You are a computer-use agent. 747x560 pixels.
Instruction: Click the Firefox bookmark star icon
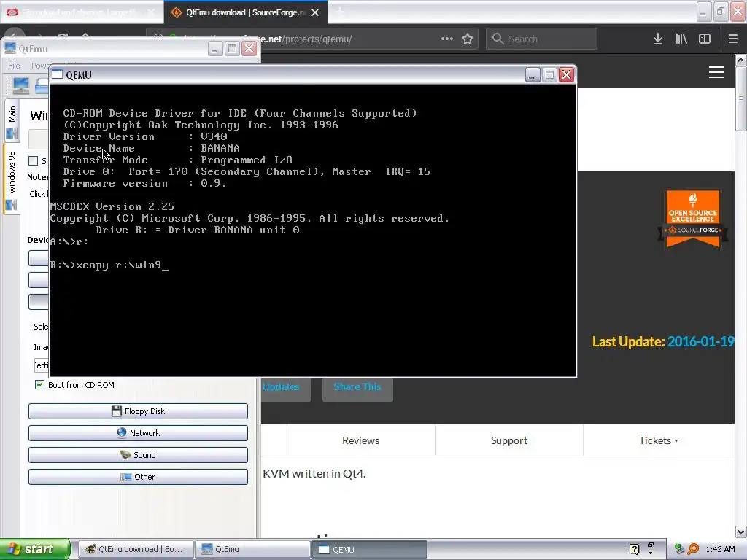[468, 39]
